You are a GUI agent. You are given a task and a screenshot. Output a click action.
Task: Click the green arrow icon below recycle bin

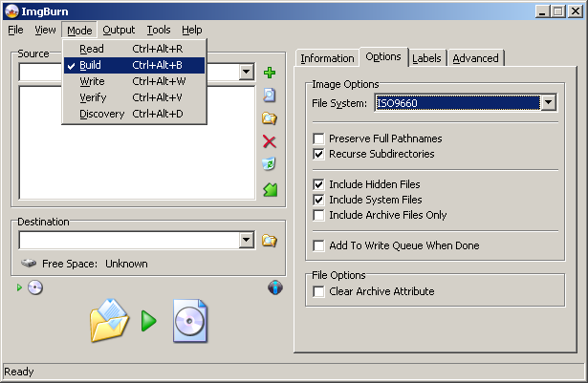click(x=270, y=190)
